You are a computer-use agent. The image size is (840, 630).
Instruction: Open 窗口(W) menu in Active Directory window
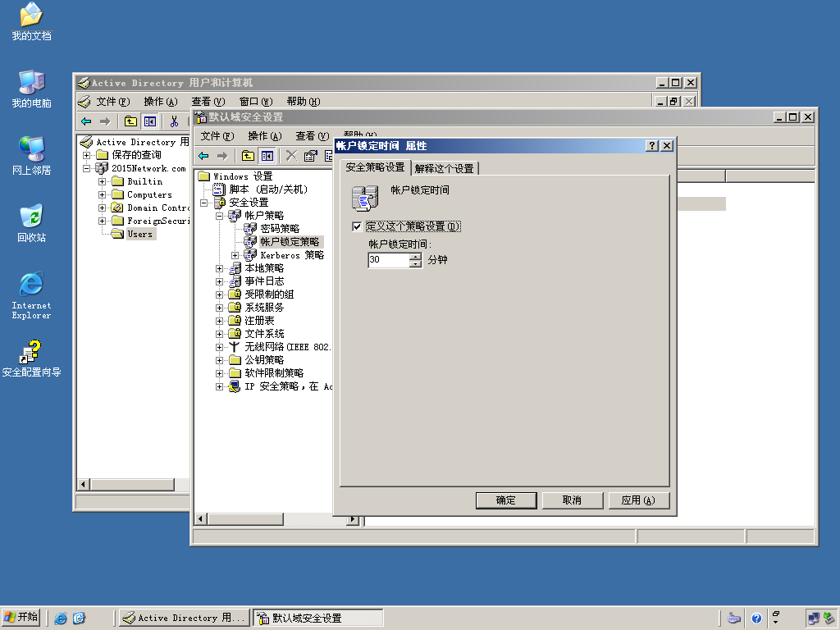(256, 102)
